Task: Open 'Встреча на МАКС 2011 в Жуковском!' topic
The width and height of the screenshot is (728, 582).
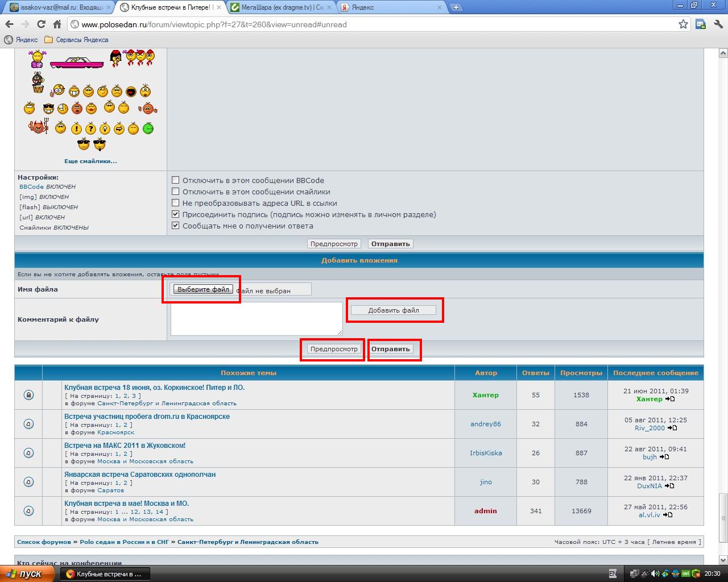Action: [125, 446]
